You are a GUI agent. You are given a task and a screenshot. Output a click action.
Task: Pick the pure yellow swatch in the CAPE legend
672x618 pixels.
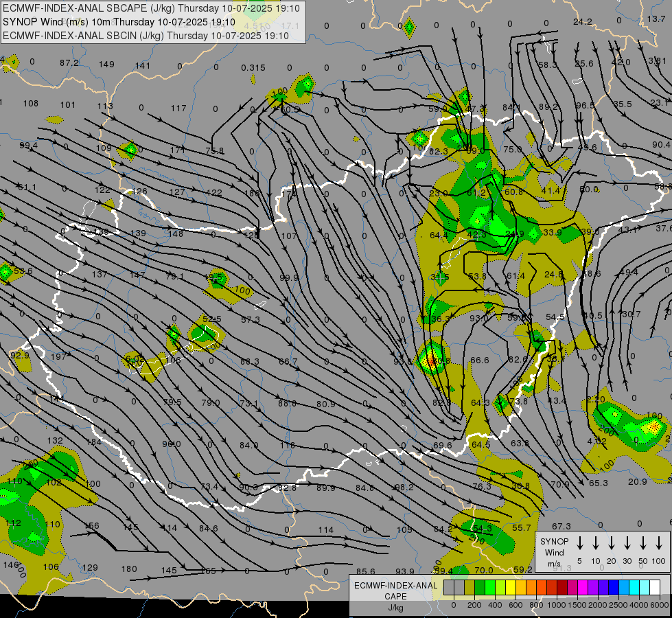click(x=511, y=588)
